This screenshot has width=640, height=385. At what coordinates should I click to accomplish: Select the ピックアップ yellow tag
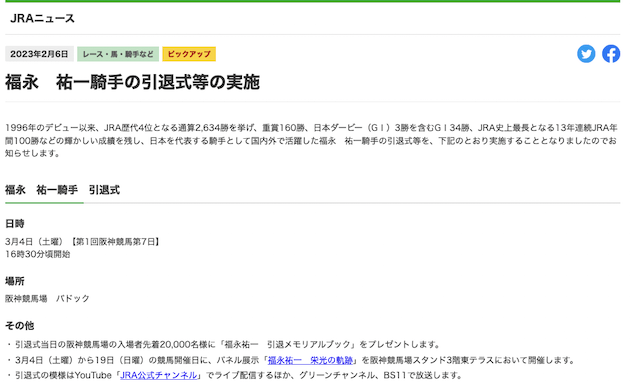pos(189,54)
